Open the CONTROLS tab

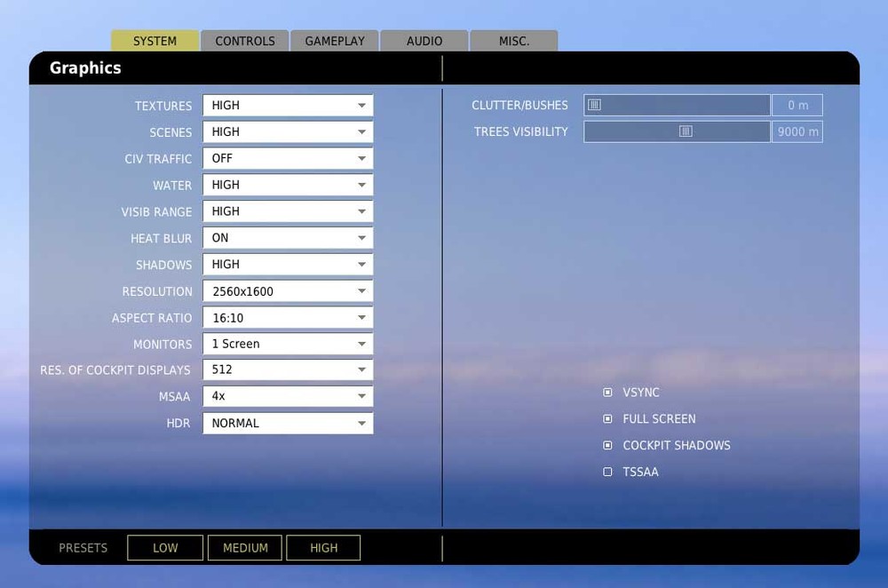point(245,41)
